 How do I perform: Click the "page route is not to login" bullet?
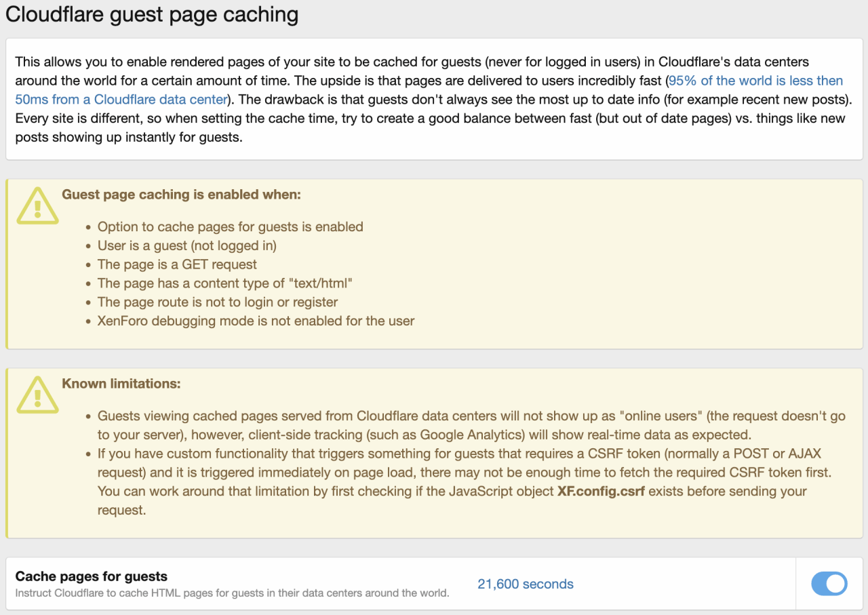pos(218,302)
